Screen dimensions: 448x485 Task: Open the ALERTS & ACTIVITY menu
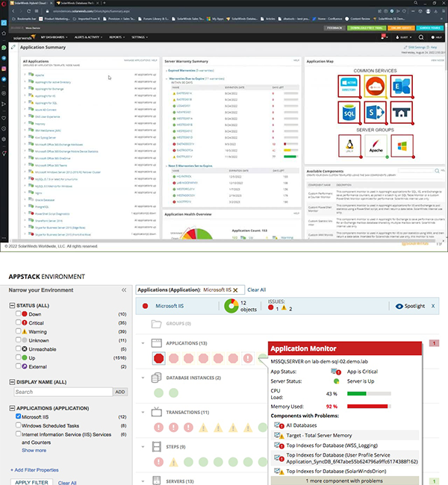88,37
